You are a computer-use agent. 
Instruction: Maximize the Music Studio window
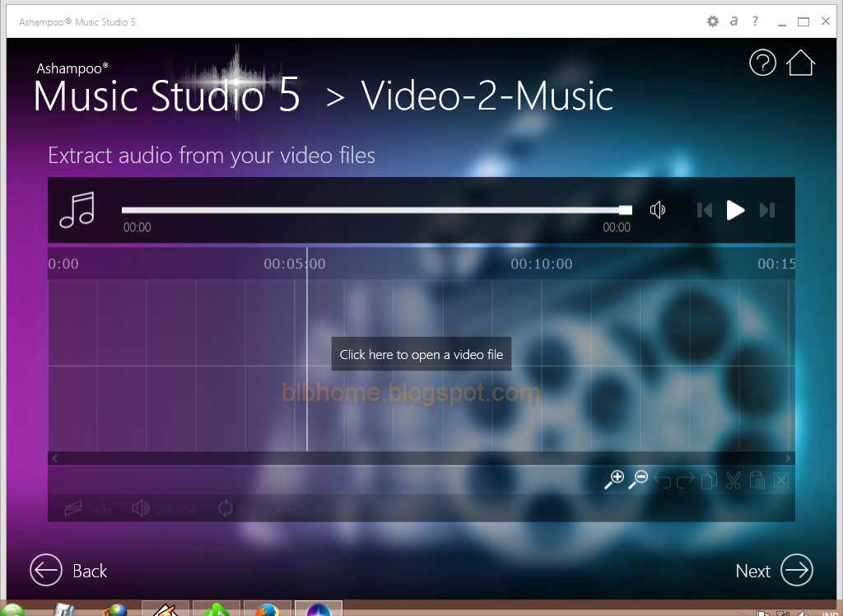click(803, 21)
